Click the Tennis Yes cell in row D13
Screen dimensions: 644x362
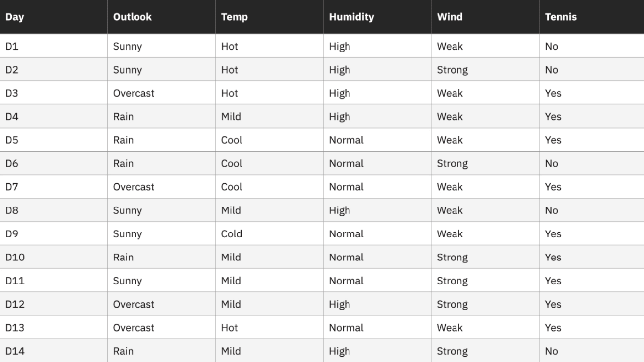tap(592, 327)
